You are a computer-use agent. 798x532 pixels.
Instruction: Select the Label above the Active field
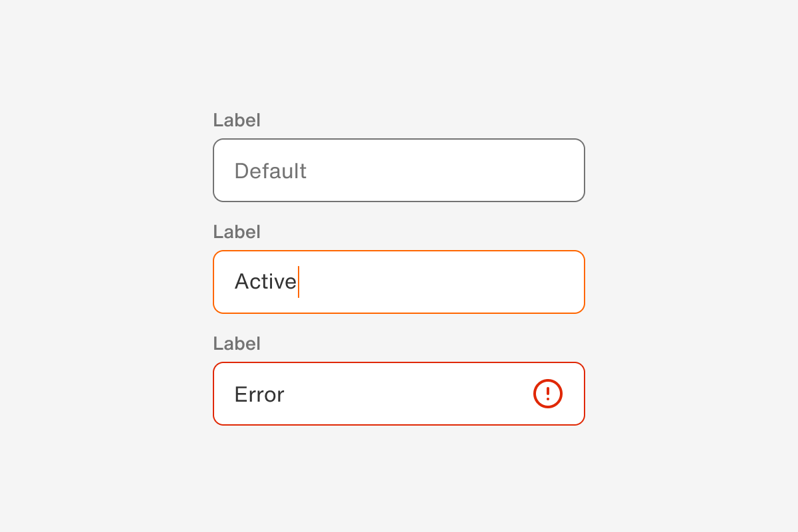[x=237, y=231]
